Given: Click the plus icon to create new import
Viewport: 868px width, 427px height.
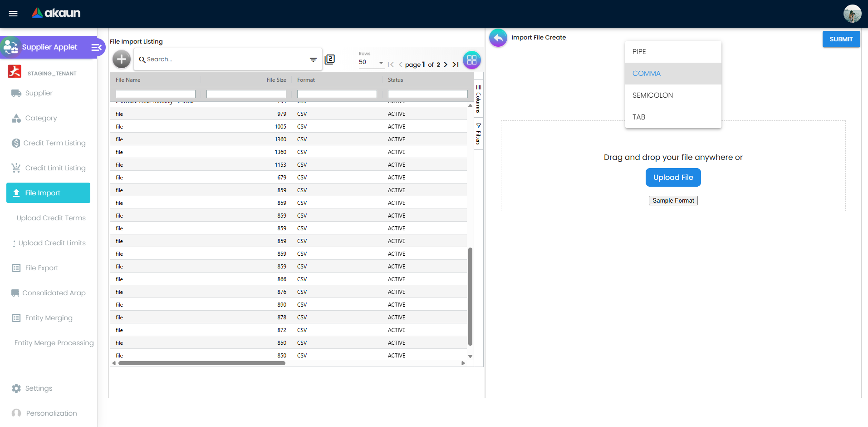Looking at the screenshot, I should [121, 59].
